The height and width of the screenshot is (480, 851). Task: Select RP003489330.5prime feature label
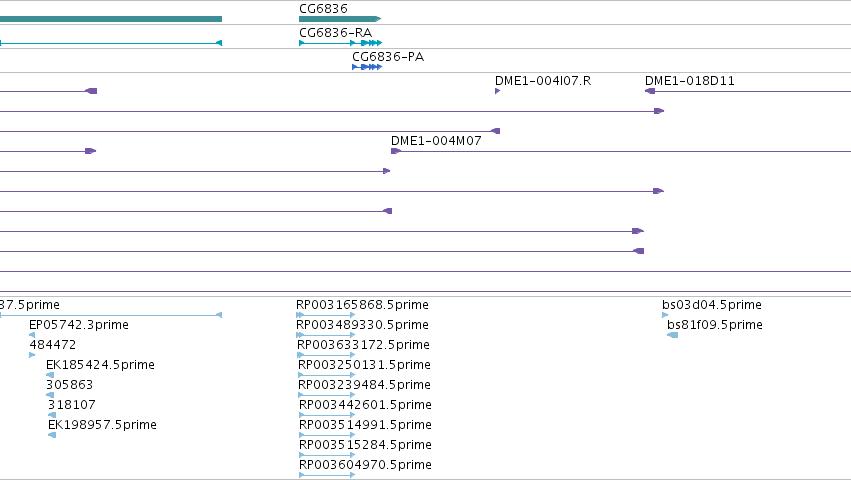(x=362, y=325)
